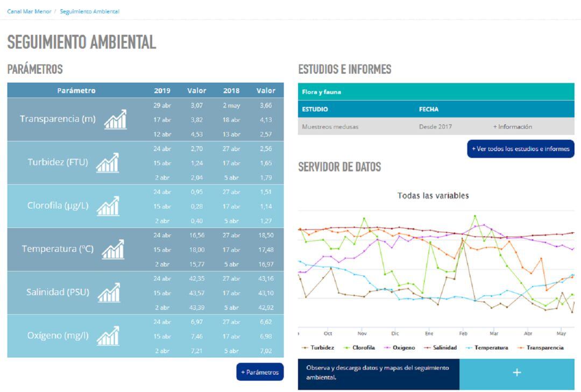
Task: Expand + Información for Muestreos medusas
Action: (512, 127)
